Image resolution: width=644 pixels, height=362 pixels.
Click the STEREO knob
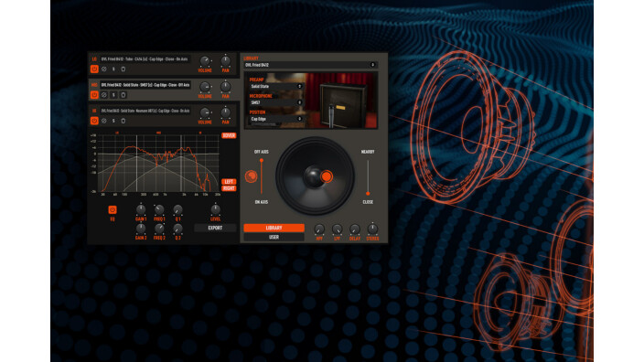point(372,229)
